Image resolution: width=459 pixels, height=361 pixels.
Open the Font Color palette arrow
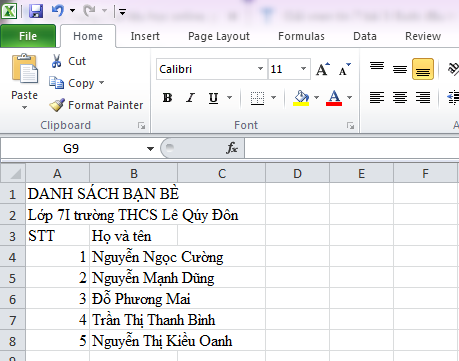click(349, 98)
